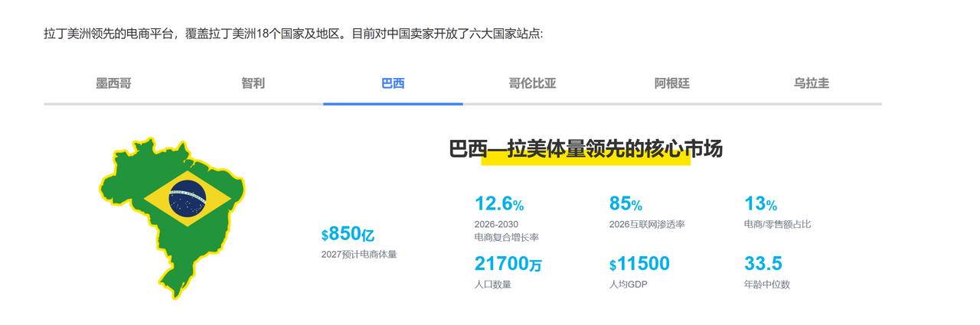
Task: Click the 2026互联网渗透率 label
Action: click(x=647, y=224)
